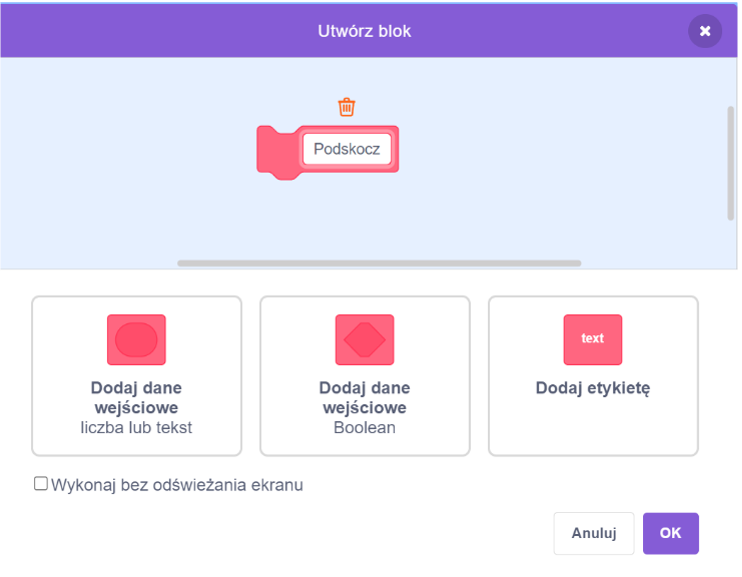Click the Podskocz block name field
Screen dimensions: 742x577
[346, 149]
